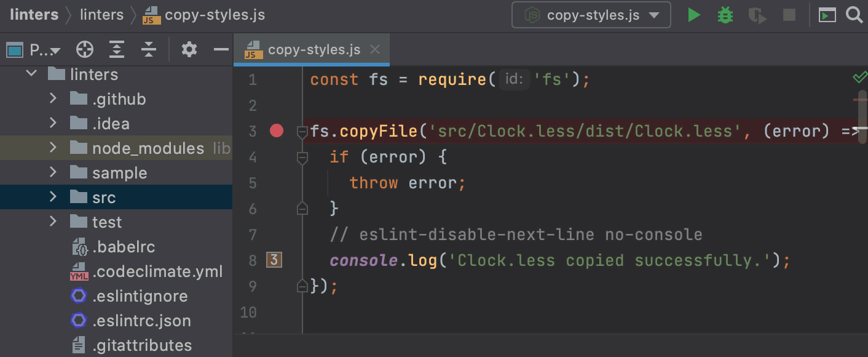Toggle the breakpoint on line 3

(277, 130)
